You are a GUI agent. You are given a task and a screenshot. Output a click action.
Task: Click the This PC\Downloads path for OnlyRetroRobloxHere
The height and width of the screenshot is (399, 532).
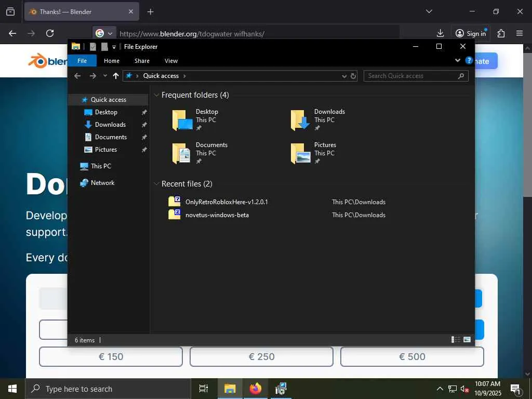[x=358, y=202]
